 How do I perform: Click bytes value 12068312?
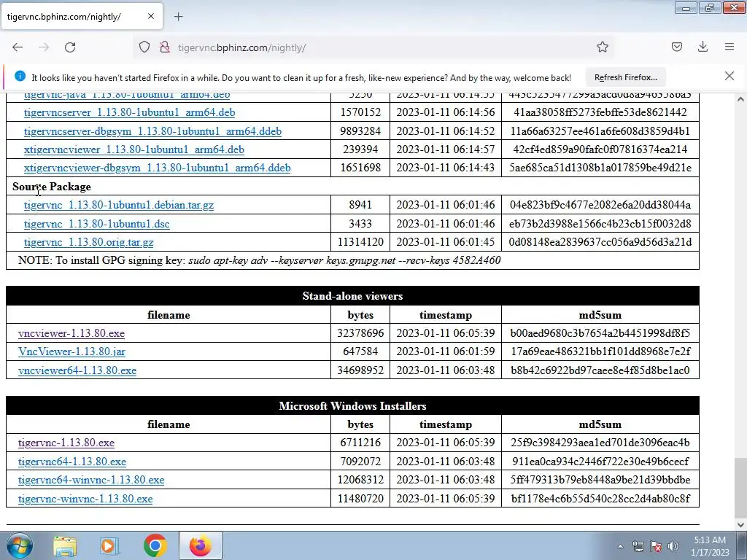click(360, 480)
